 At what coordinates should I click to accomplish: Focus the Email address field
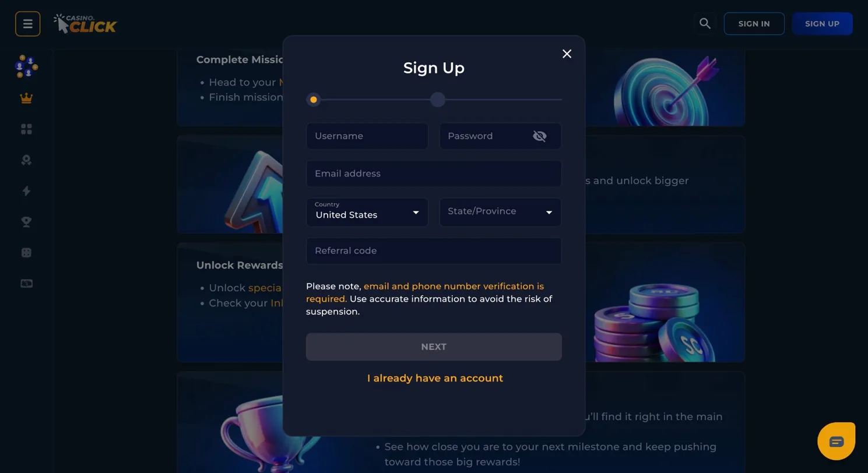[x=434, y=174]
